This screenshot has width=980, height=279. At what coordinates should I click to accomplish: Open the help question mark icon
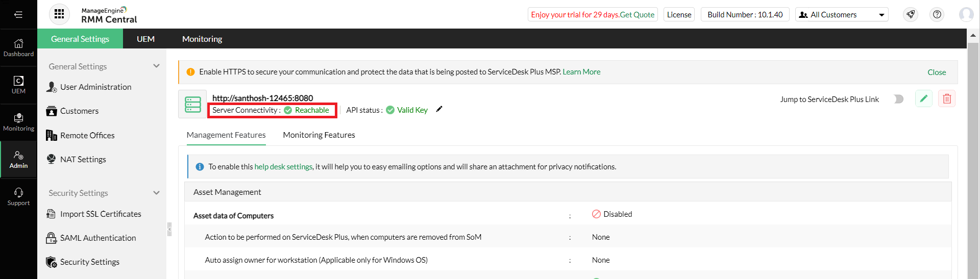(x=937, y=14)
